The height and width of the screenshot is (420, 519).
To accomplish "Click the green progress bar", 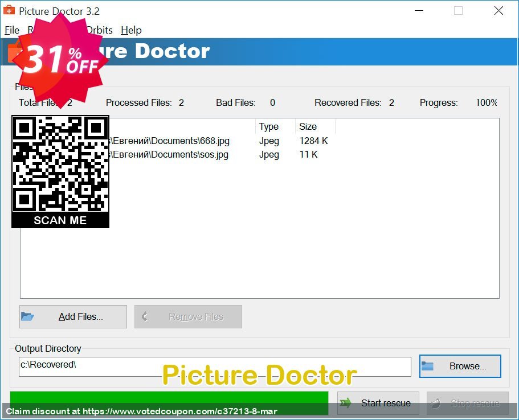I will 169,403.
